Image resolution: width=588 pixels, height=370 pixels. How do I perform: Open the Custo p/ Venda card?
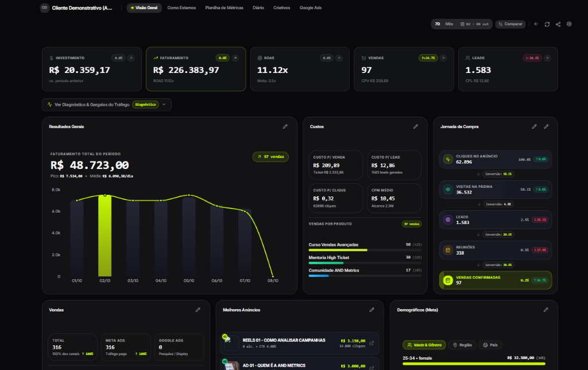point(336,165)
